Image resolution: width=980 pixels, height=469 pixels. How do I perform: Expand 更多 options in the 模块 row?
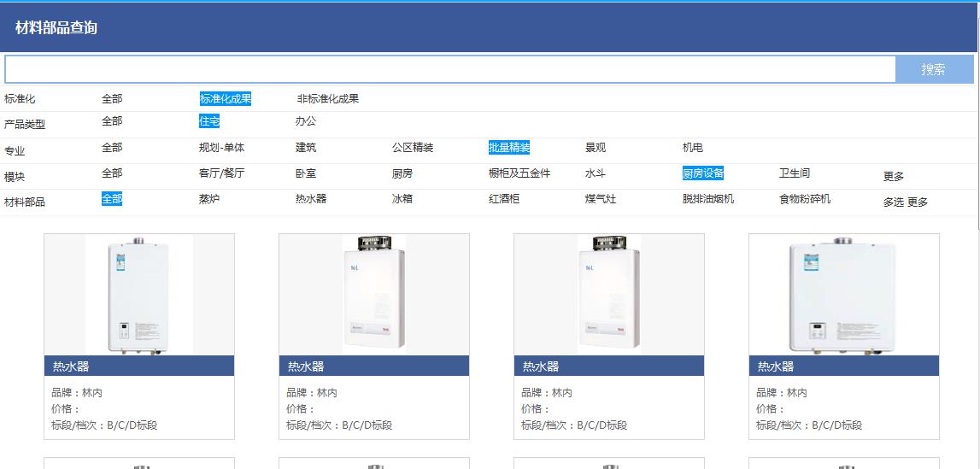click(893, 177)
